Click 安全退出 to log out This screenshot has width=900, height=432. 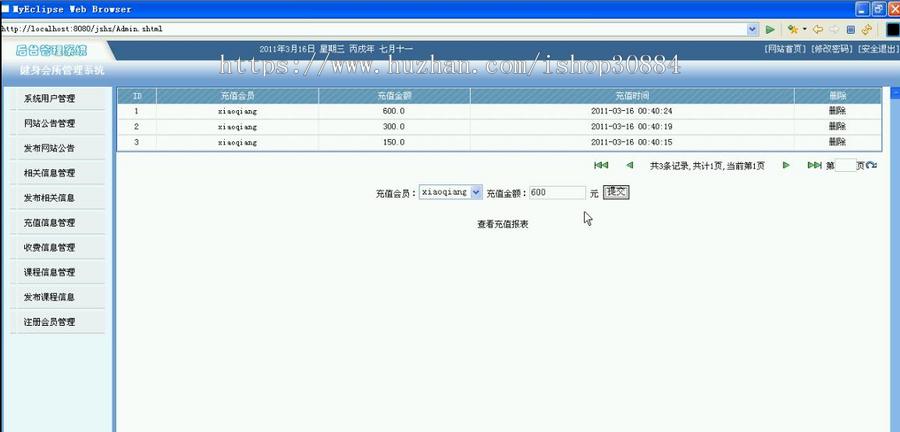tap(878, 49)
